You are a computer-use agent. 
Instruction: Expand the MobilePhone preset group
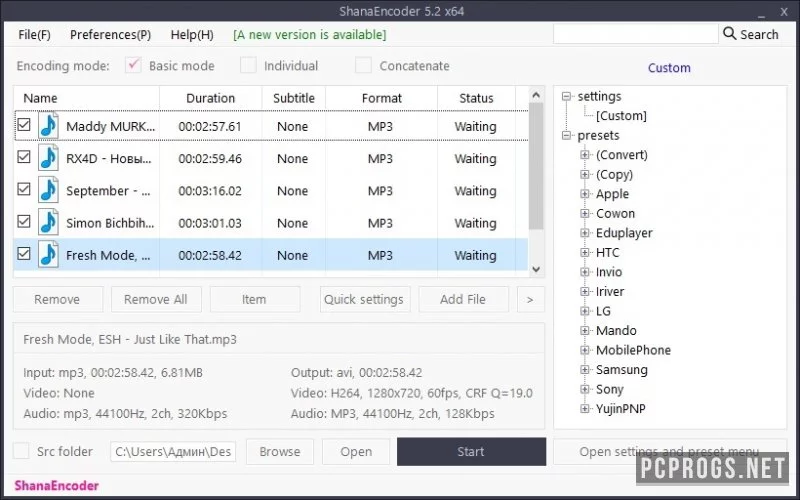(x=585, y=350)
